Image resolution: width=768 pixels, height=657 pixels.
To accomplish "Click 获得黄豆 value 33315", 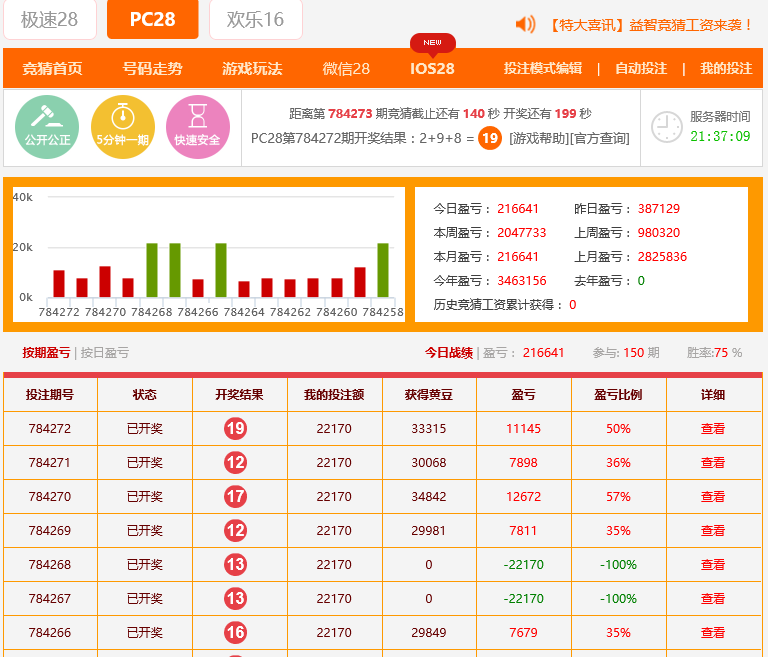I will click(x=429, y=429).
